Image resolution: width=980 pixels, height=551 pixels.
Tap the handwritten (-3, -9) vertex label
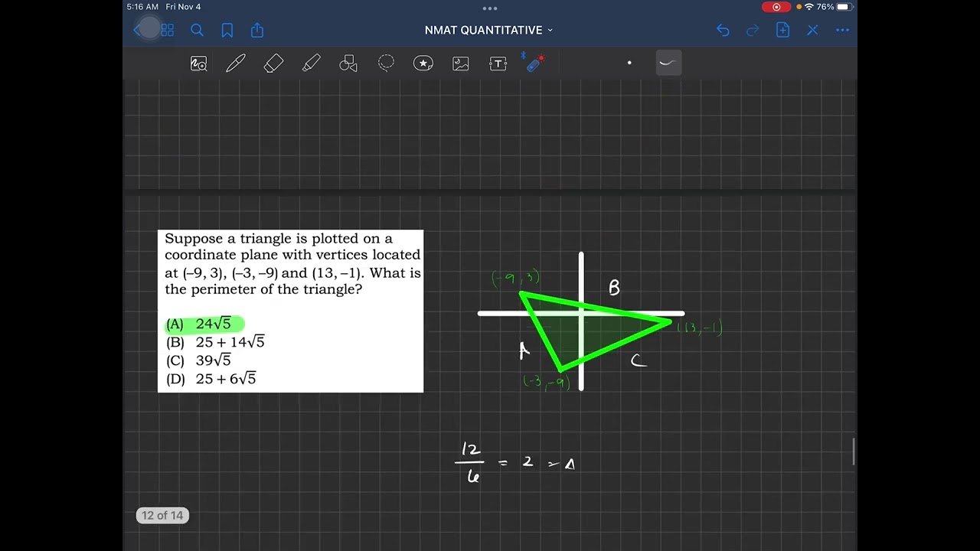pos(547,381)
